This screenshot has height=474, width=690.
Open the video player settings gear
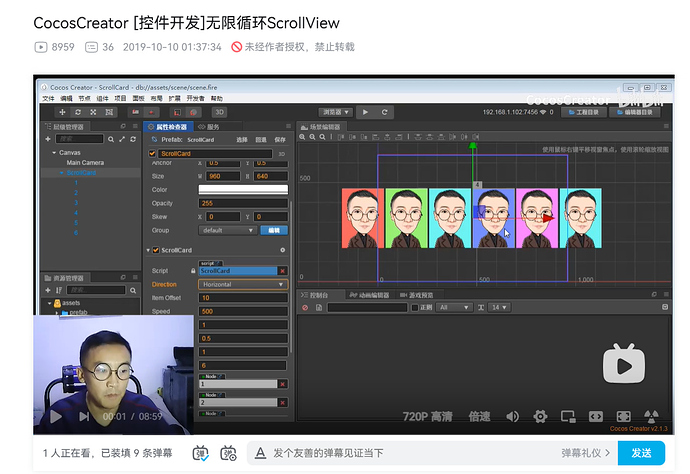coord(540,416)
